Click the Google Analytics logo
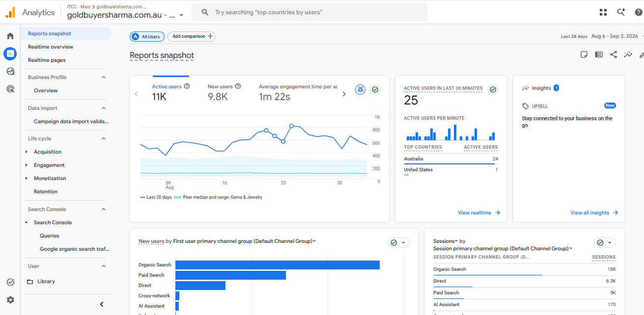Screen dimensions: 644x315 tap(10, 12)
